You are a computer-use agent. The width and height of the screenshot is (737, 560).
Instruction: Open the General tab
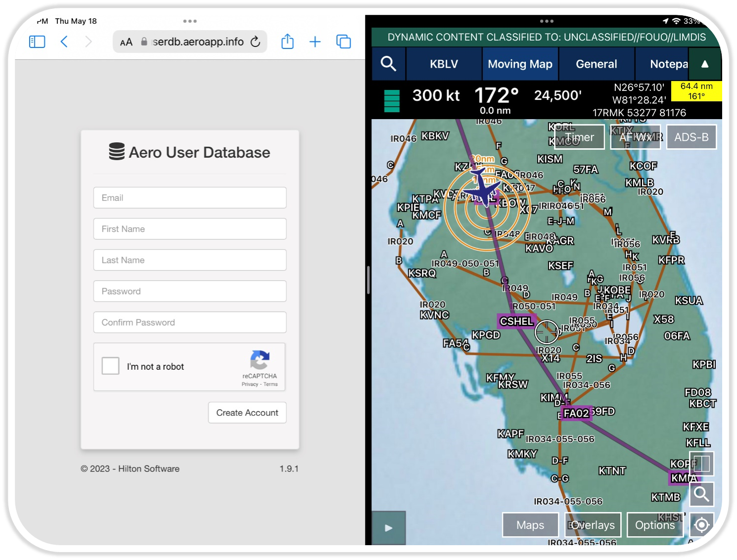click(597, 64)
